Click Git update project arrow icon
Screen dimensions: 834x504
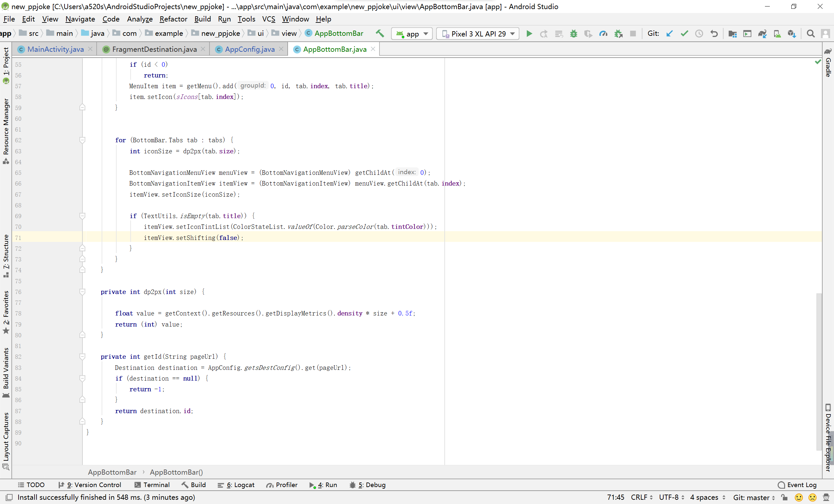(x=669, y=34)
